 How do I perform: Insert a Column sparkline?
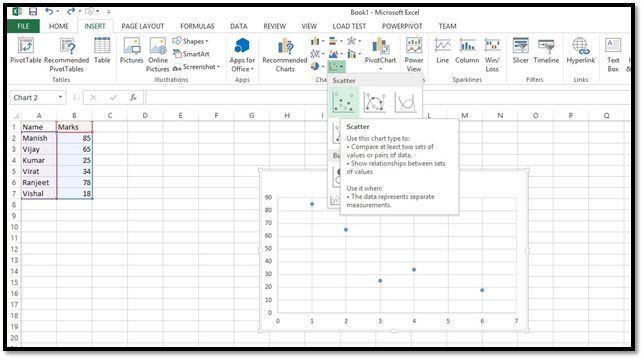click(x=467, y=51)
